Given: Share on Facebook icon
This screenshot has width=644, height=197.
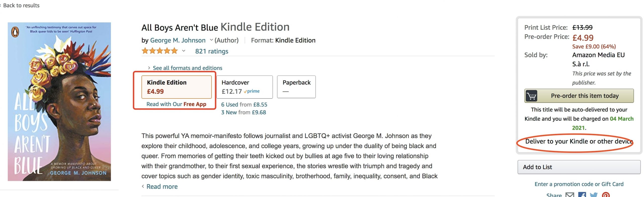Looking at the screenshot, I should pyautogui.click(x=582, y=195).
